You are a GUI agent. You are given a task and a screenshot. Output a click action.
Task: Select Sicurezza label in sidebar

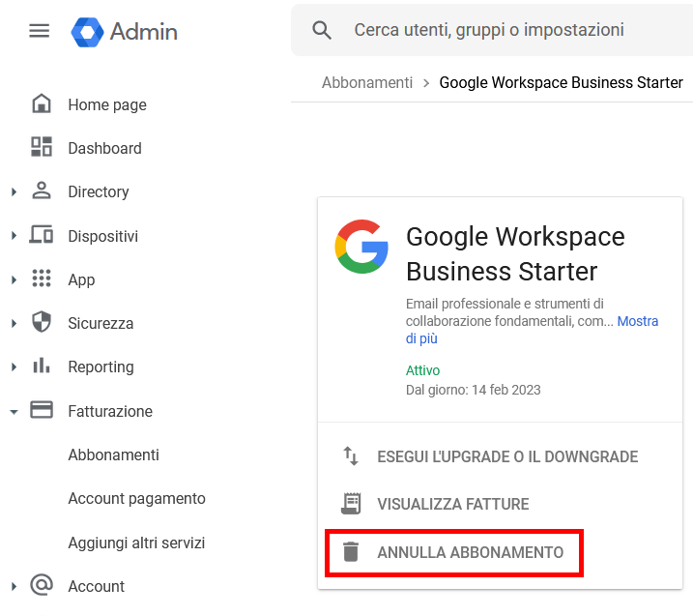coord(101,323)
